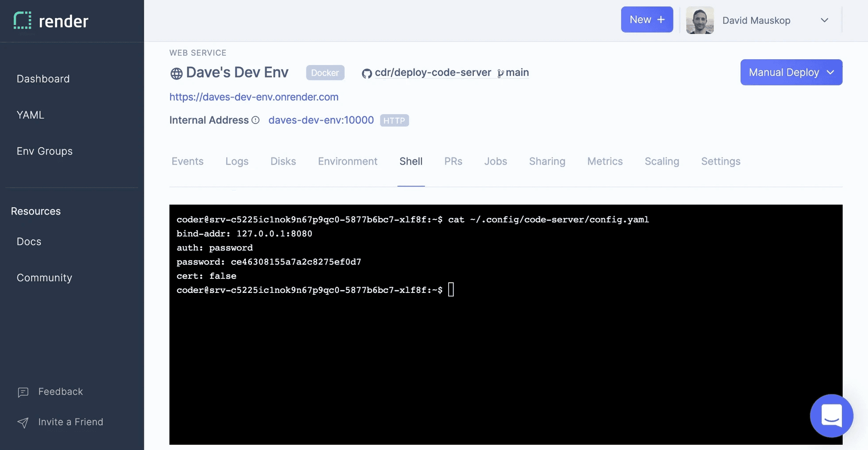Screen dimensions: 868x450
Task: Click the Render logo icon
Action: click(23, 20)
